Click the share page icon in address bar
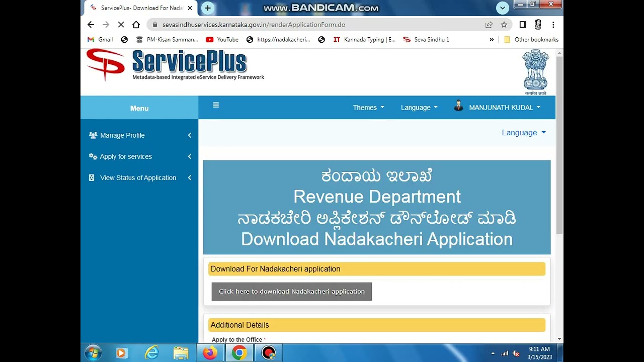The height and width of the screenshot is (362, 644). 489,25
